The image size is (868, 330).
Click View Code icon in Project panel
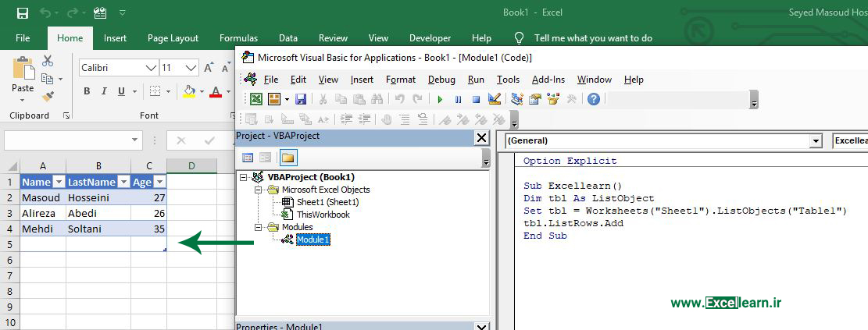coord(248,158)
